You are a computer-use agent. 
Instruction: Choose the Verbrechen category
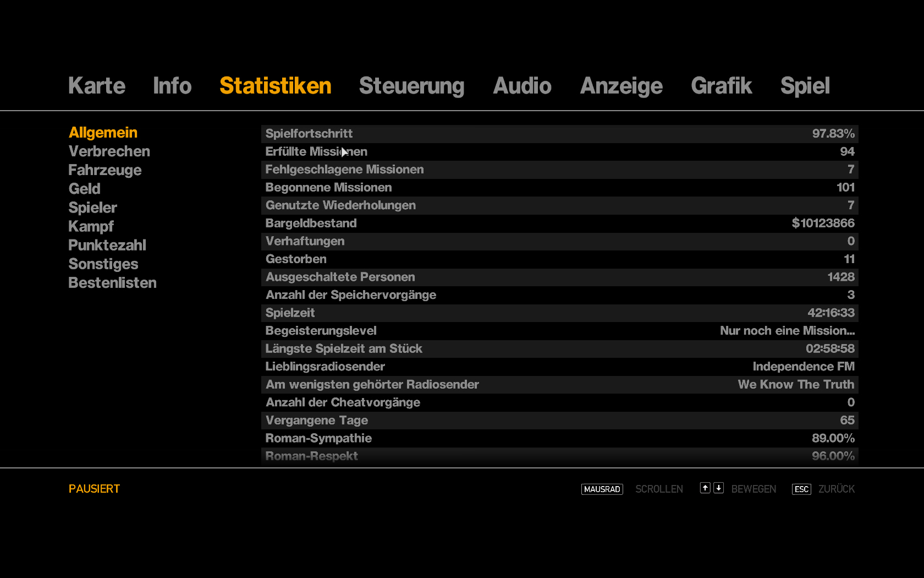coord(109,151)
